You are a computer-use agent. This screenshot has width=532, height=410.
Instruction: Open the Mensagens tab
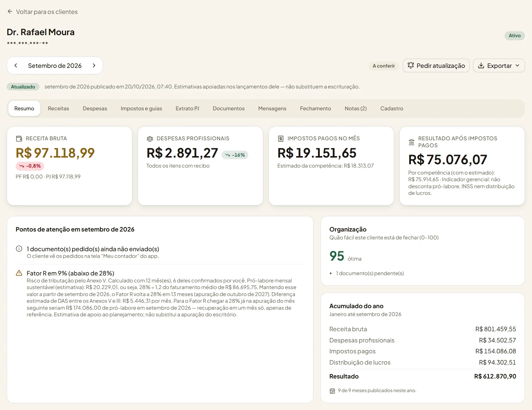click(x=272, y=108)
